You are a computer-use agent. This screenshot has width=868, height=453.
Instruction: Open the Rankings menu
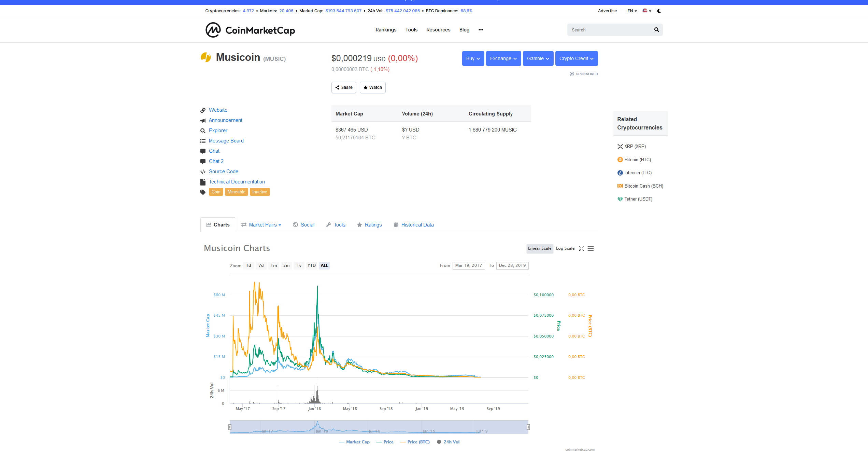[x=386, y=30]
